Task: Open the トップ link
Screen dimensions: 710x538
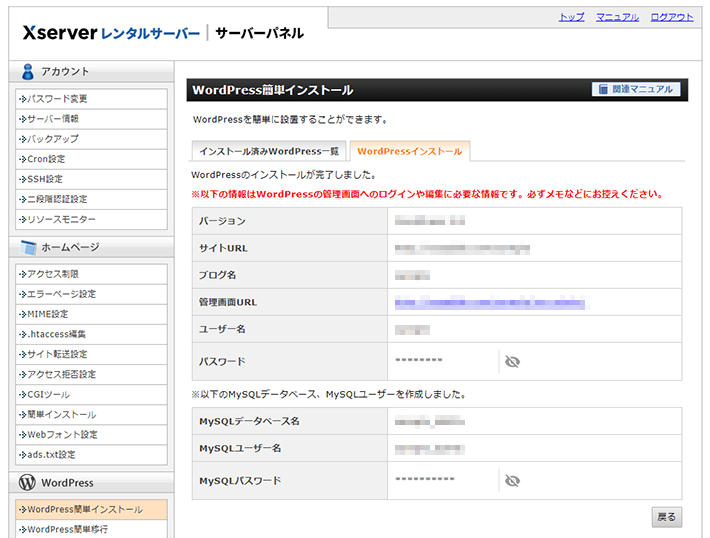Action: [571, 17]
